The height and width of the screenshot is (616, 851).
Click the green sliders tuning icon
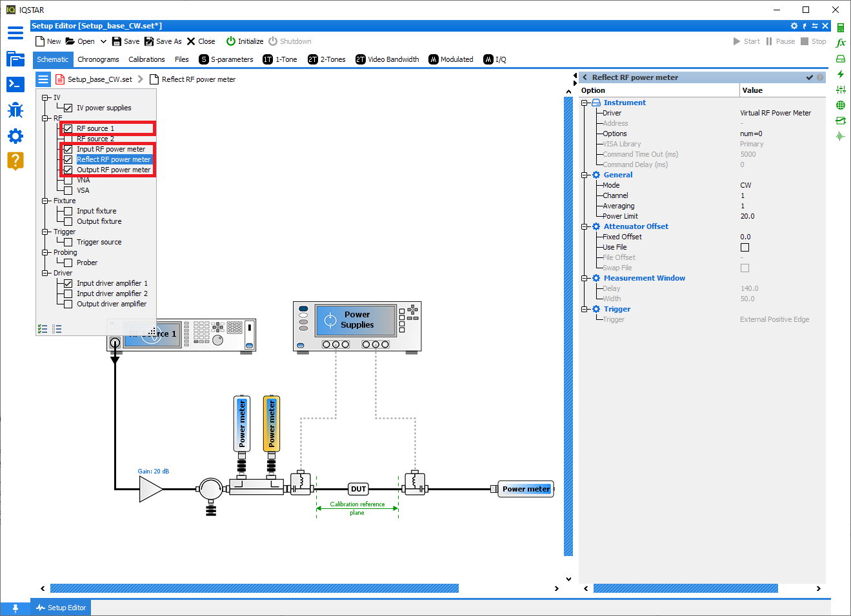[841, 90]
